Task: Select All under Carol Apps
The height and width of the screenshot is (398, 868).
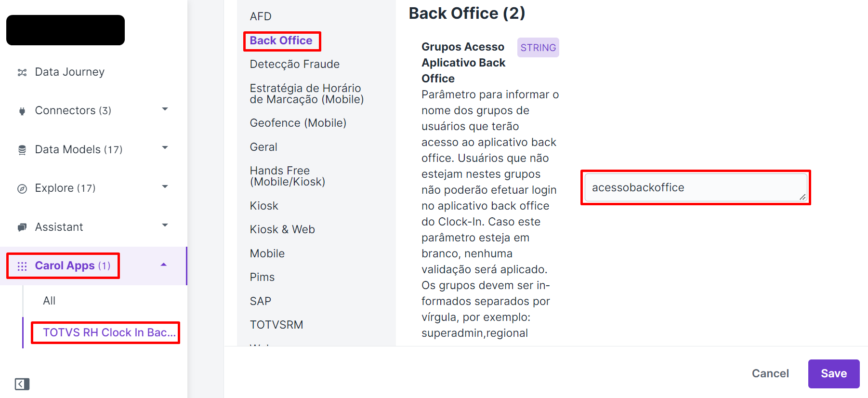Action: (49, 301)
